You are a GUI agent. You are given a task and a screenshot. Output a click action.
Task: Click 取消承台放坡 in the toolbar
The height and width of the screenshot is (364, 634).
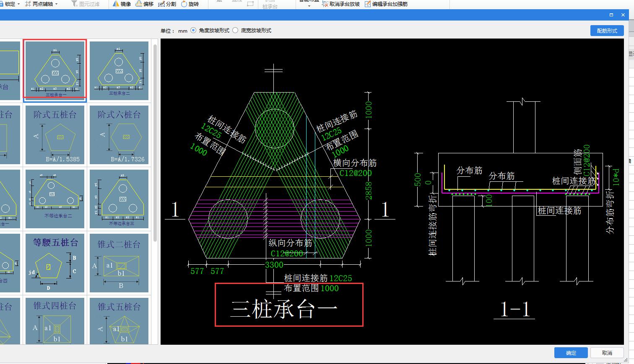pos(341,4)
